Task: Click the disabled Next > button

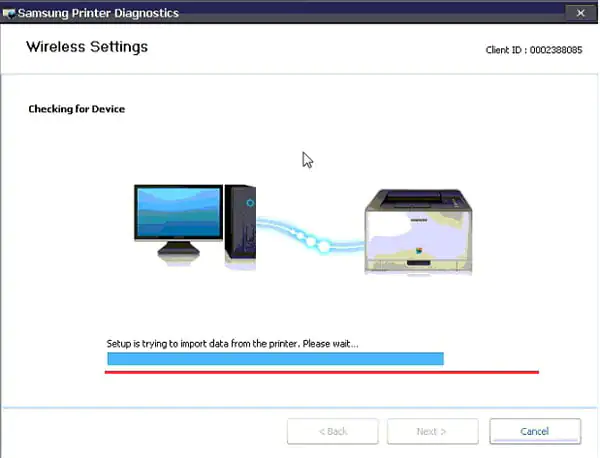Action: pyautogui.click(x=432, y=431)
